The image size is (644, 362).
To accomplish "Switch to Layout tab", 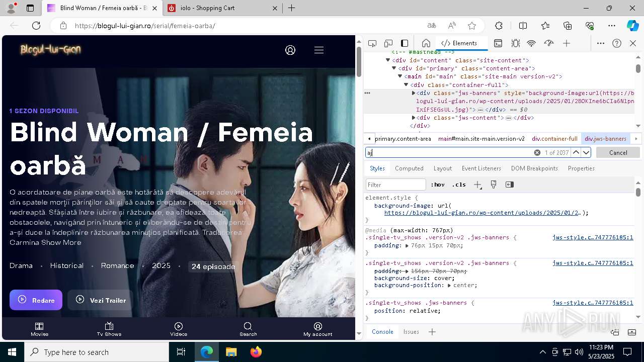I will click(x=443, y=168).
